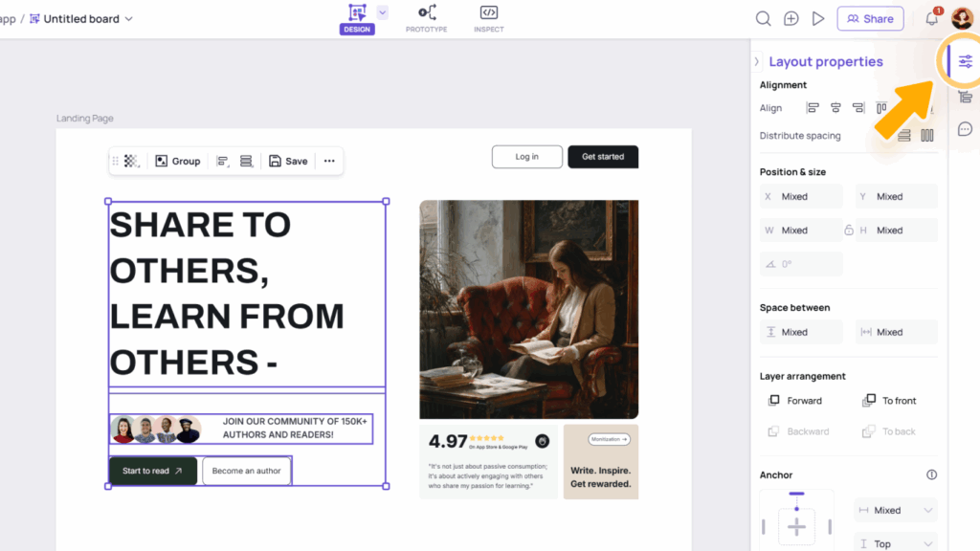Collapse the Layout properties panel
The image size is (980, 551).
[757, 62]
